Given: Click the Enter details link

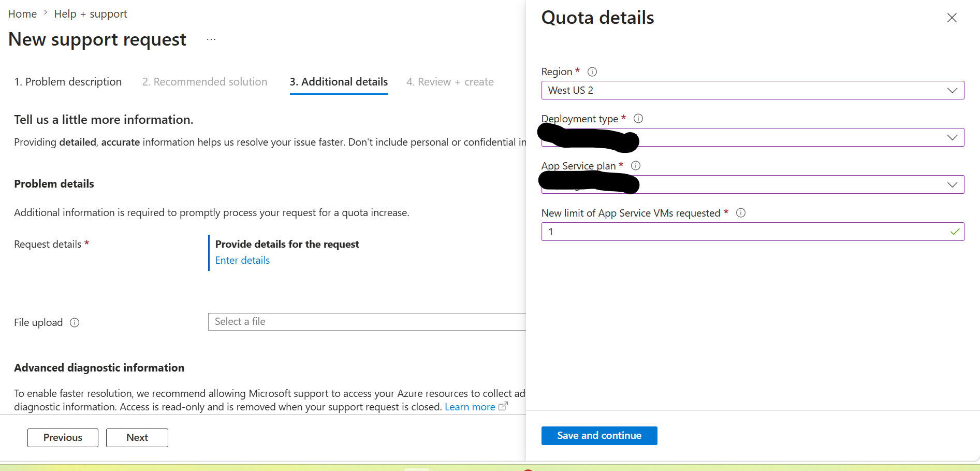Looking at the screenshot, I should point(242,260).
